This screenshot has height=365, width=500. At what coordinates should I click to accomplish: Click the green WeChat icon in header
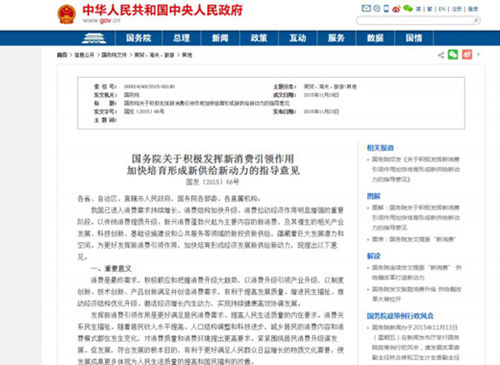408,9
